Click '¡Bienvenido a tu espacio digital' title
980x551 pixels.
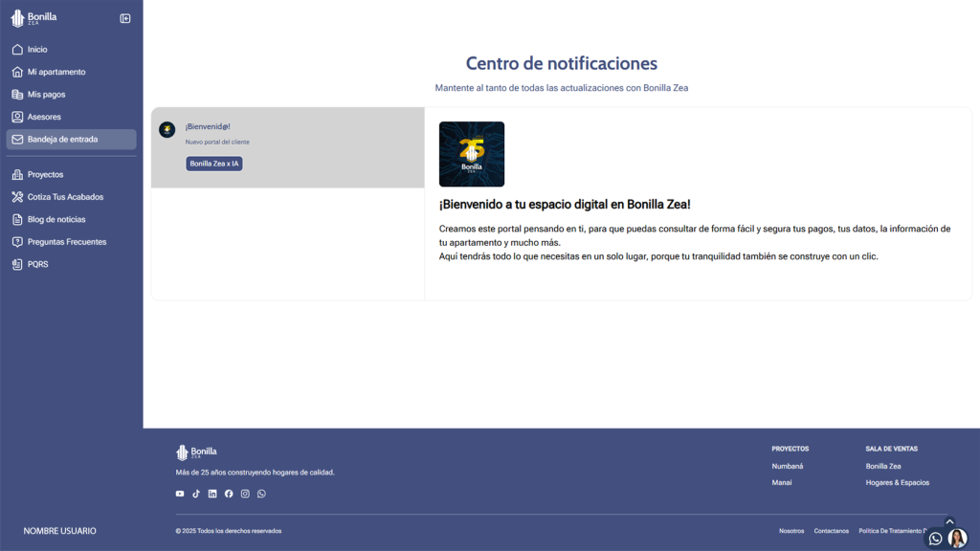tap(565, 205)
